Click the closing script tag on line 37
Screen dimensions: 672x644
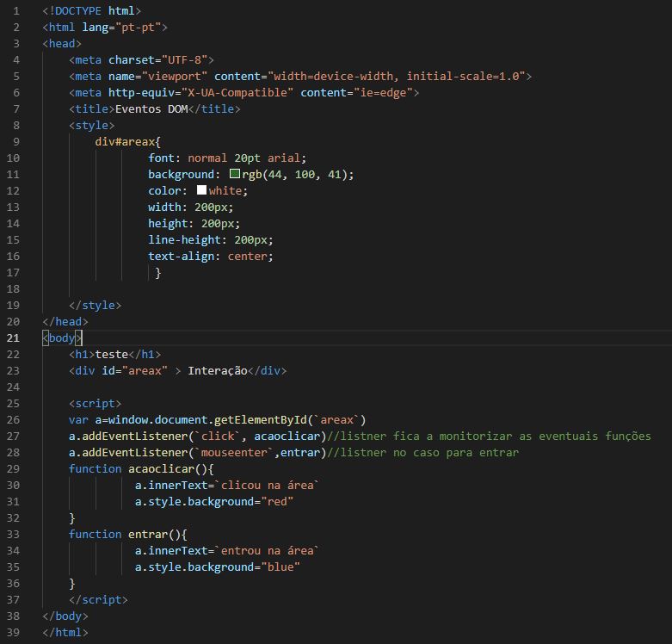99,600
